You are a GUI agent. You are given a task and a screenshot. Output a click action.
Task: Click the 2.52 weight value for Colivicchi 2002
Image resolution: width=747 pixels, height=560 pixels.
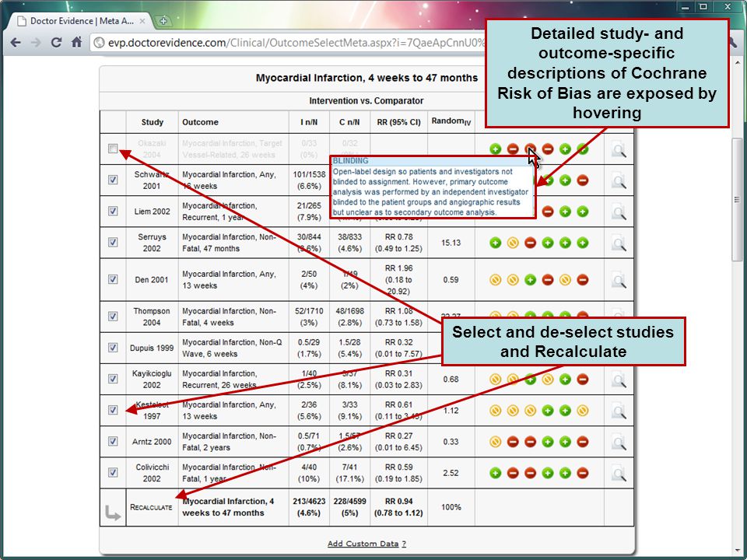pyautogui.click(x=451, y=473)
